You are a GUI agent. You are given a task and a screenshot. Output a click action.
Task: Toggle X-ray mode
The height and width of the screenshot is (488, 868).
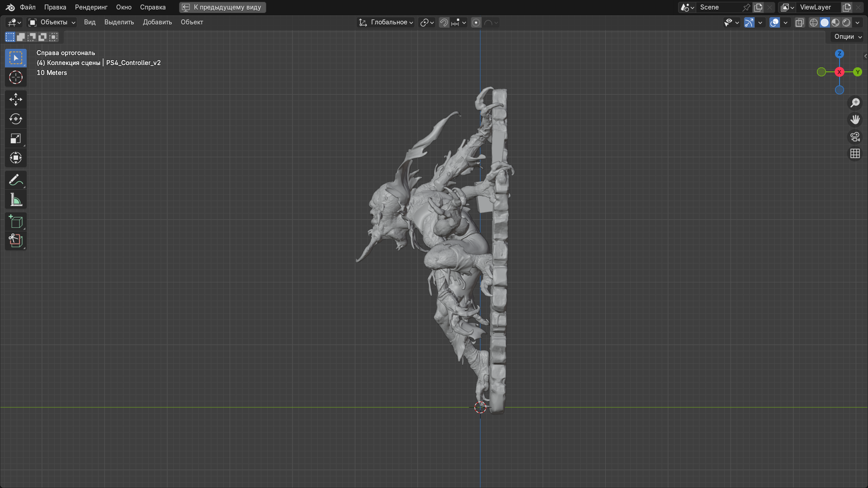tap(800, 23)
